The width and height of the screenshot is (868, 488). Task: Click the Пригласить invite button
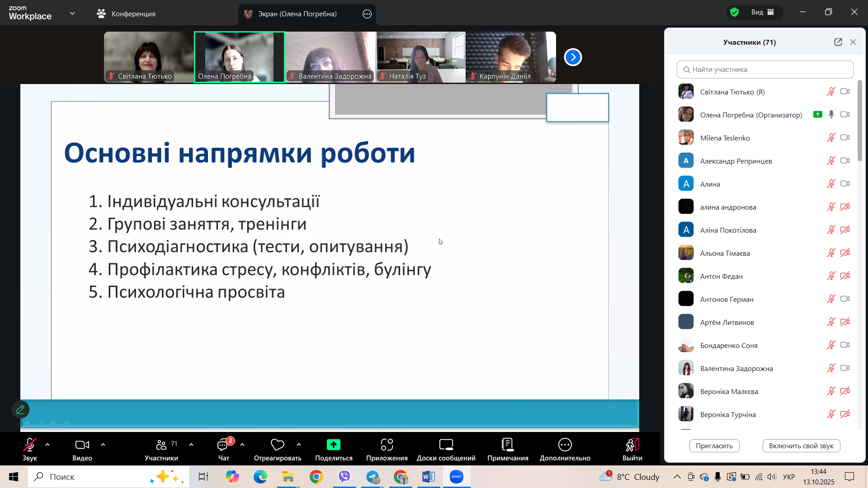(714, 446)
